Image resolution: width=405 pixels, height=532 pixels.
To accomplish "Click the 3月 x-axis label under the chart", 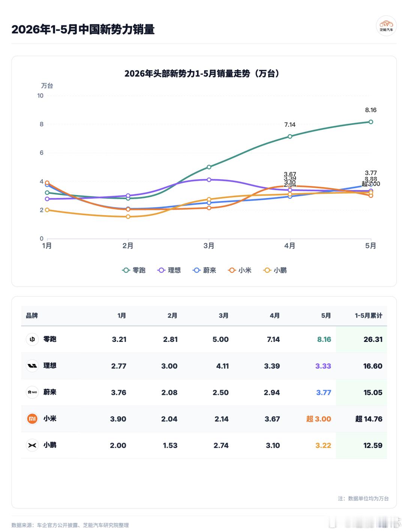I will 209,246.
